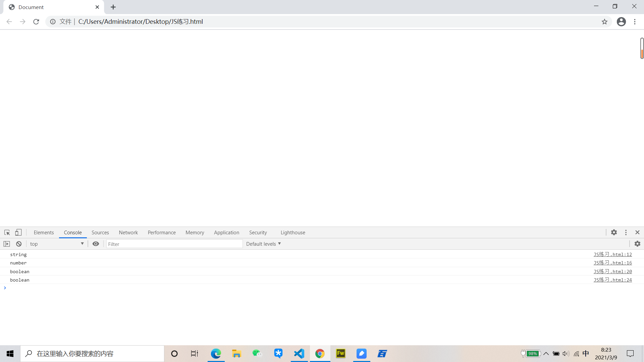
Task: Open source link JS练习.html:20
Action: pyautogui.click(x=612, y=271)
